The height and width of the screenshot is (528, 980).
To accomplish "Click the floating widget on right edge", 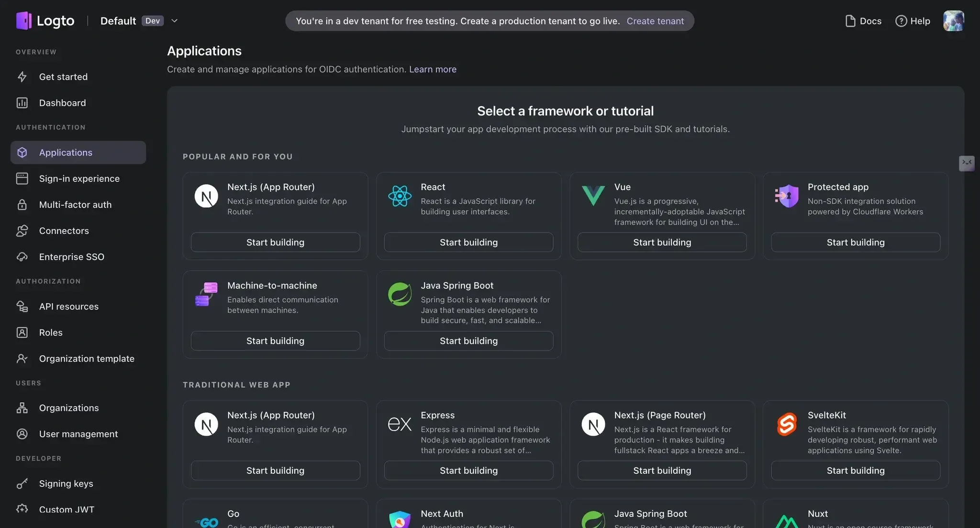I will (x=967, y=163).
